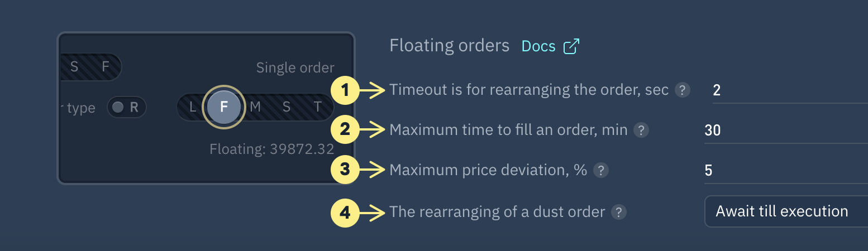The height and width of the screenshot is (251, 868).
Task: Click the Maximum price deviation value field
Action: [x=784, y=170]
